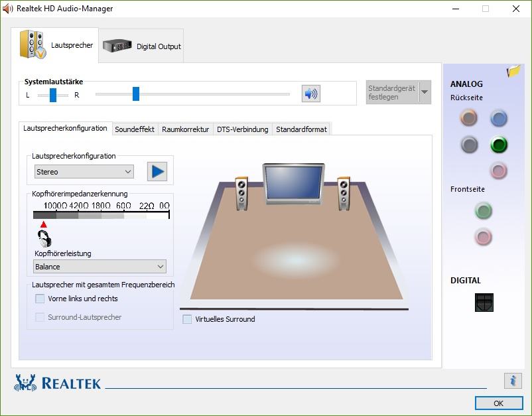The height and width of the screenshot is (416, 532).
Task: Click the monitor image in room view
Action: point(293,184)
